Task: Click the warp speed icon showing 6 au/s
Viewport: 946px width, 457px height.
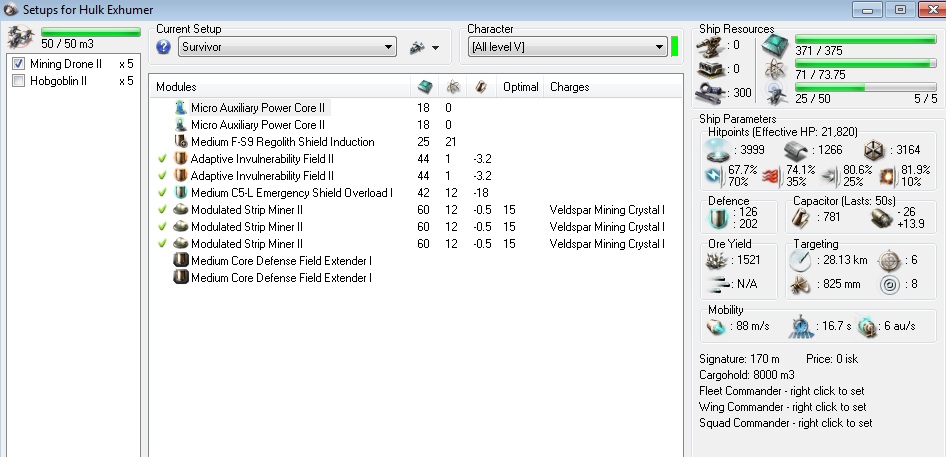Action: (x=867, y=327)
